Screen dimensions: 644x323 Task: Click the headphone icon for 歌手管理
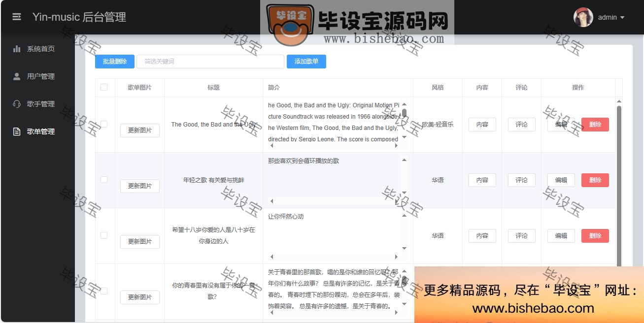17,104
